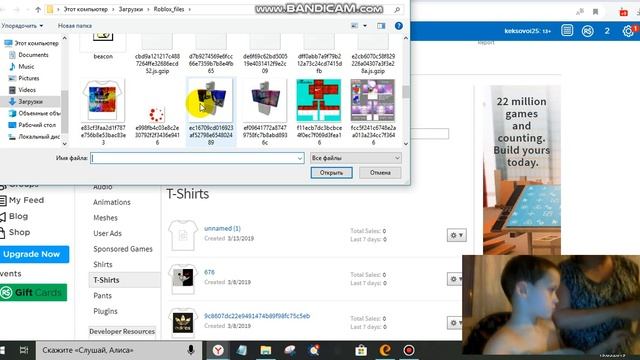Click the Robux icon in Roblox header
This screenshot has height=360, width=640.
[587, 31]
